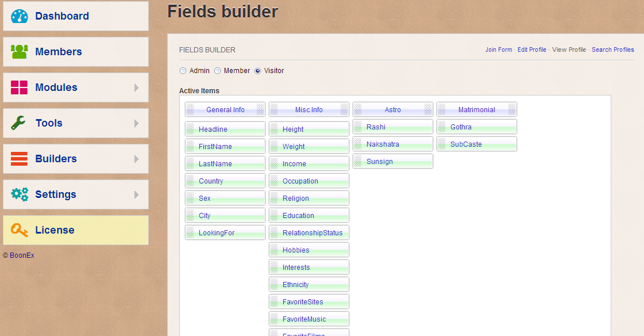Click the Weight field item
Viewport: 644px width, 336px height.
coord(309,146)
